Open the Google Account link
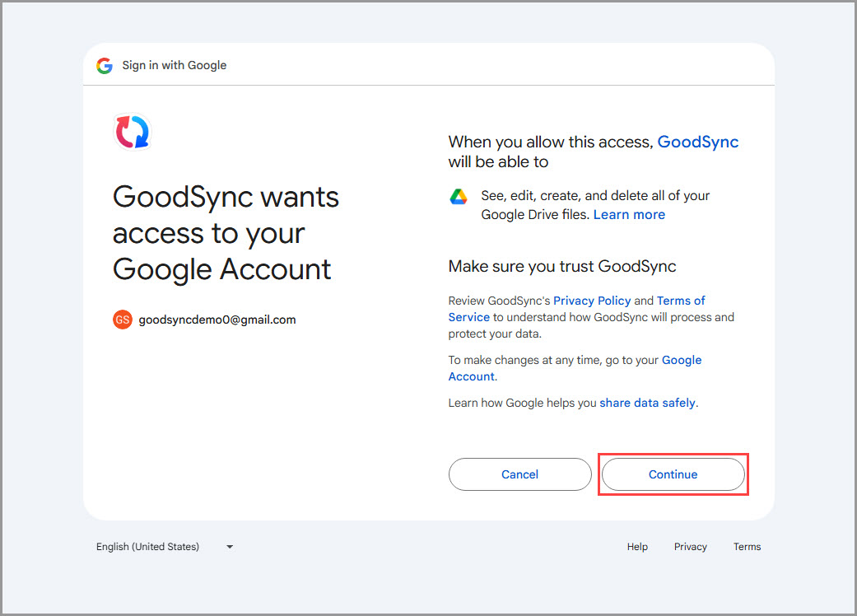Image resolution: width=857 pixels, height=616 pixels. [x=575, y=368]
